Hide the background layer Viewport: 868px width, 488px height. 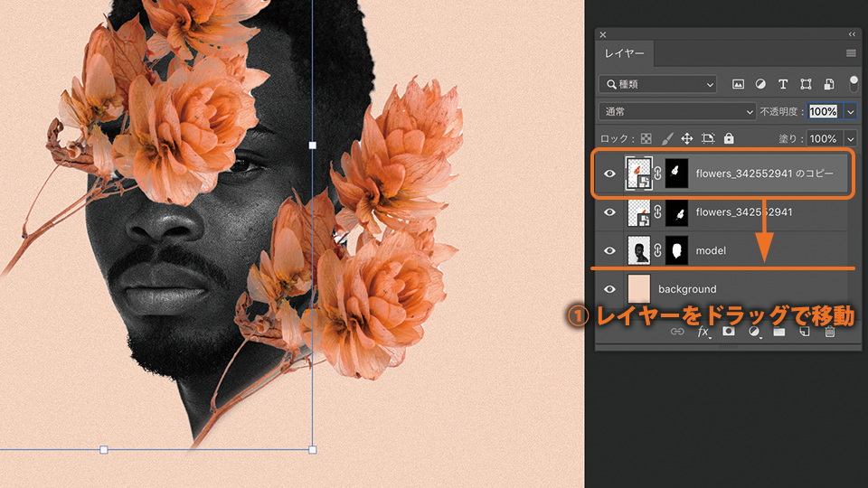(609, 289)
